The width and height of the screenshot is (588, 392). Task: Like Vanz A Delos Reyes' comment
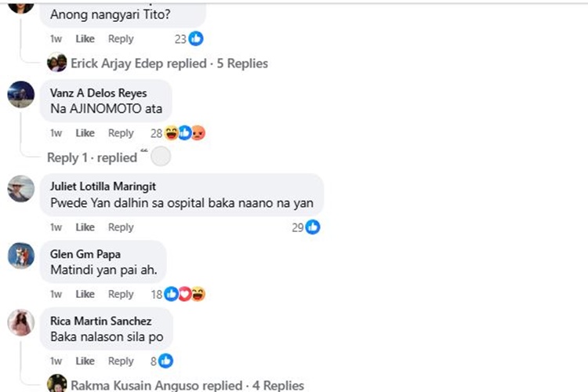(x=85, y=133)
